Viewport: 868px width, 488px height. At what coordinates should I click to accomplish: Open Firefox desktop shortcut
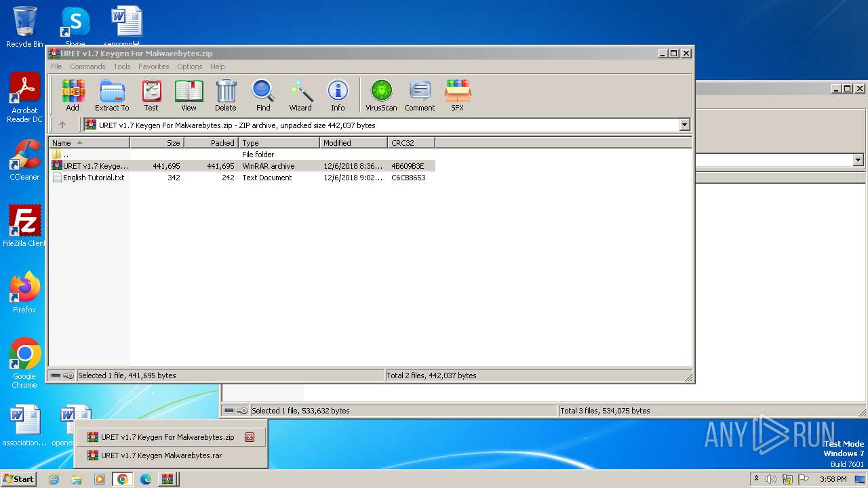(x=24, y=293)
